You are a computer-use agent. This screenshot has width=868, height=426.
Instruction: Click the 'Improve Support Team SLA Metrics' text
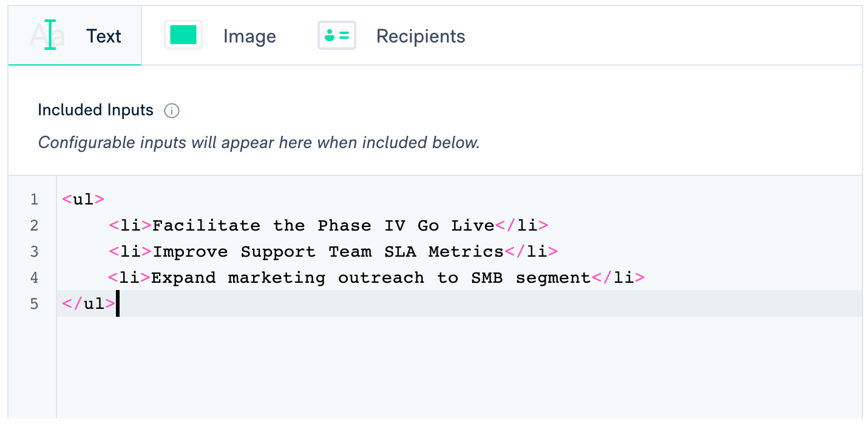coord(328,252)
